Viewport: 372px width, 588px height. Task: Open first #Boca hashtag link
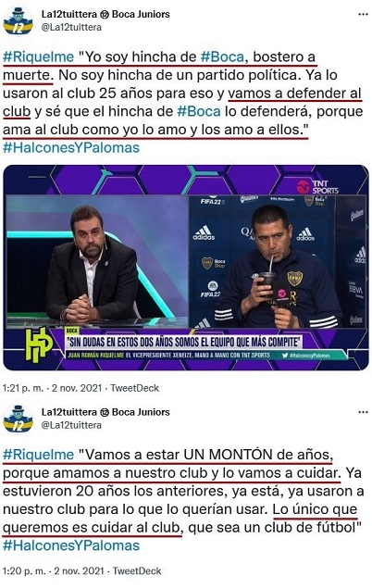222,57
